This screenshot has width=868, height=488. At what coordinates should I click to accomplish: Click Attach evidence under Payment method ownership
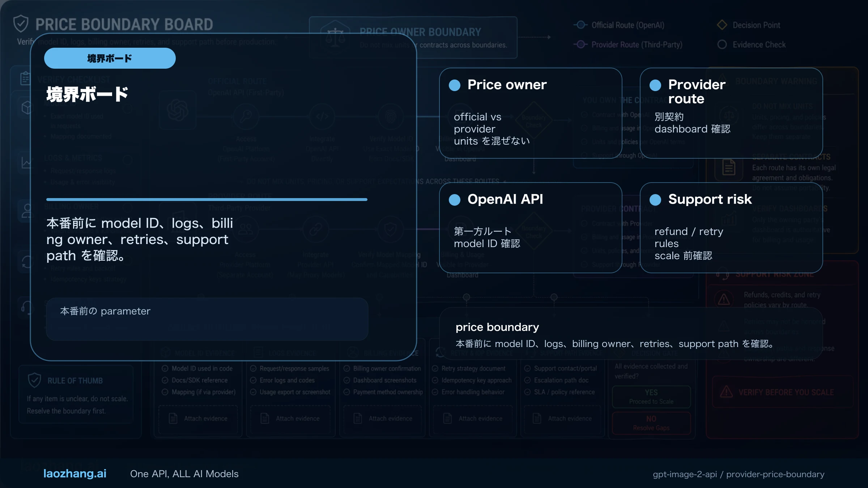pos(383,418)
